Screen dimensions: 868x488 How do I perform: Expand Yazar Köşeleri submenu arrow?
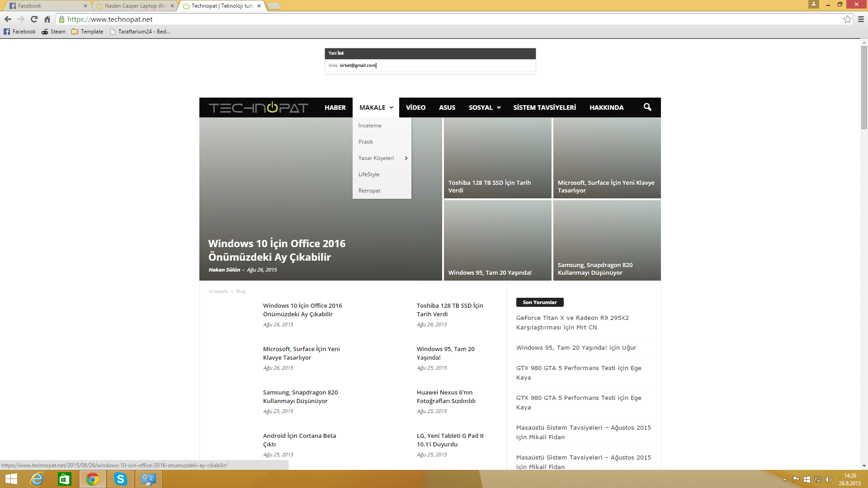(406, 158)
